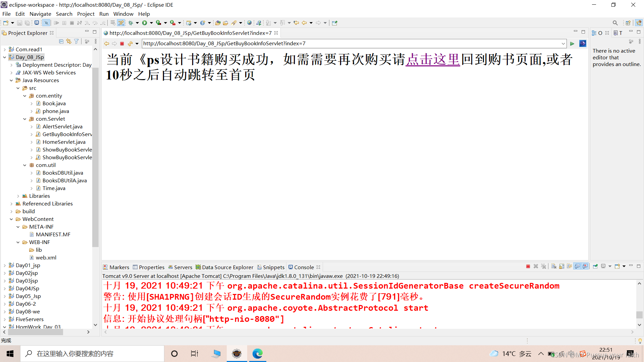The width and height of the screenshot is (644, 362).
Task: Click the 点击这里 hyperlink
Action: [x=433, y=60]
